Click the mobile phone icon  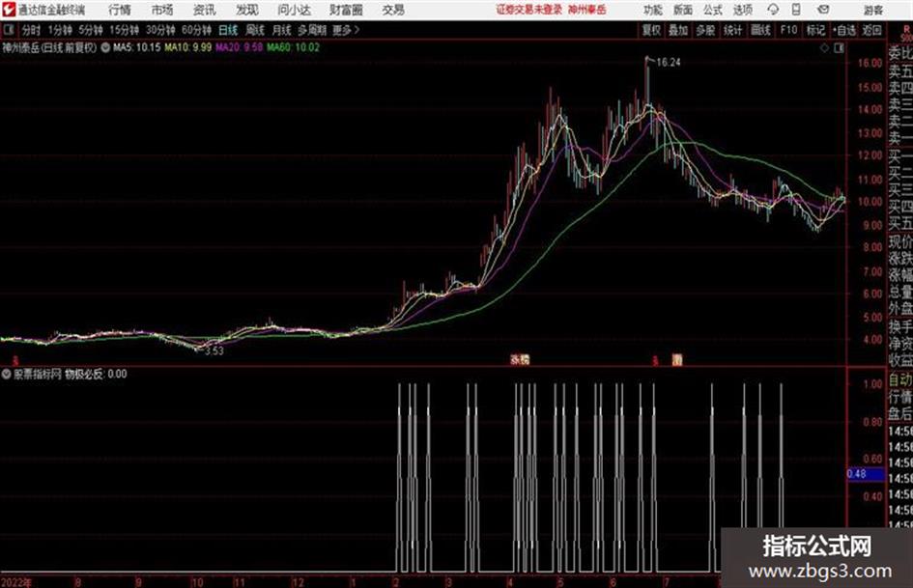click(x=796, y=10)
